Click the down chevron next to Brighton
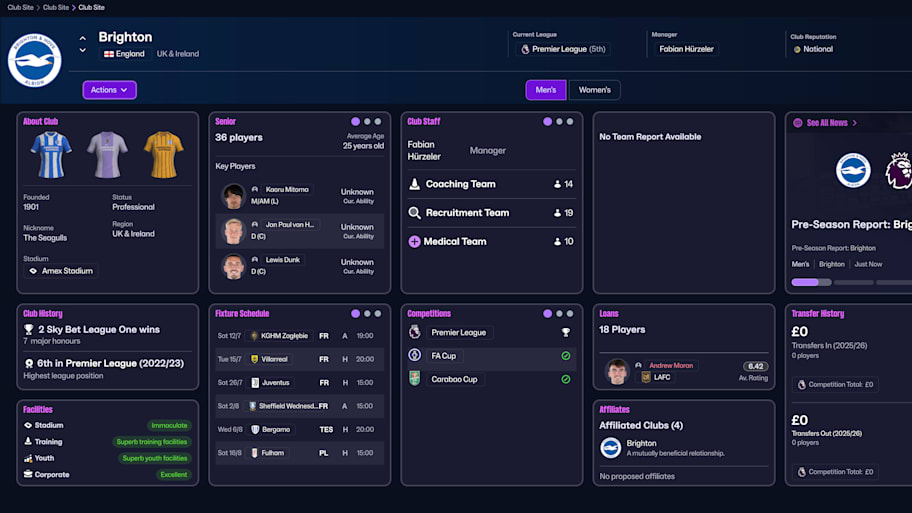The width and height of the screenshot is (912, 513). coord(83,50)
